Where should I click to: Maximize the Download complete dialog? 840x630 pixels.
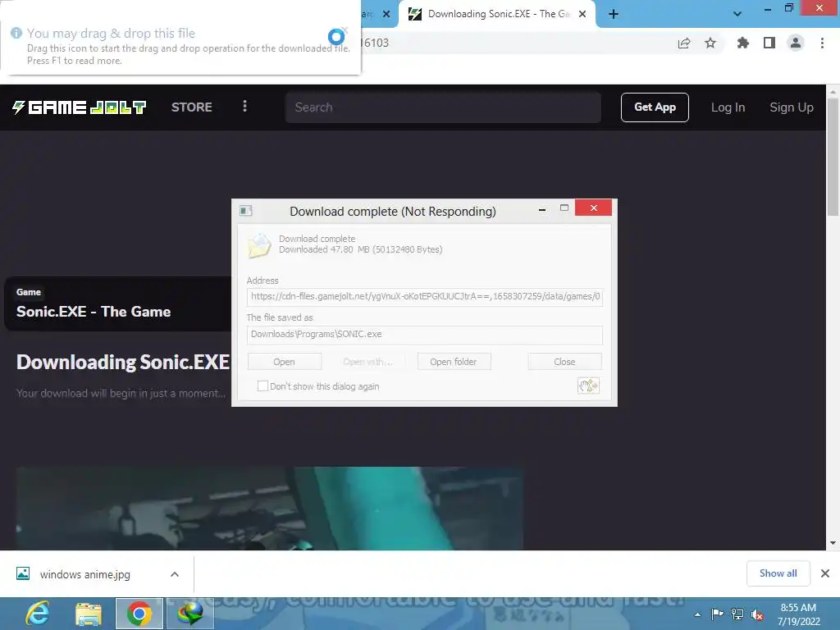564,208
